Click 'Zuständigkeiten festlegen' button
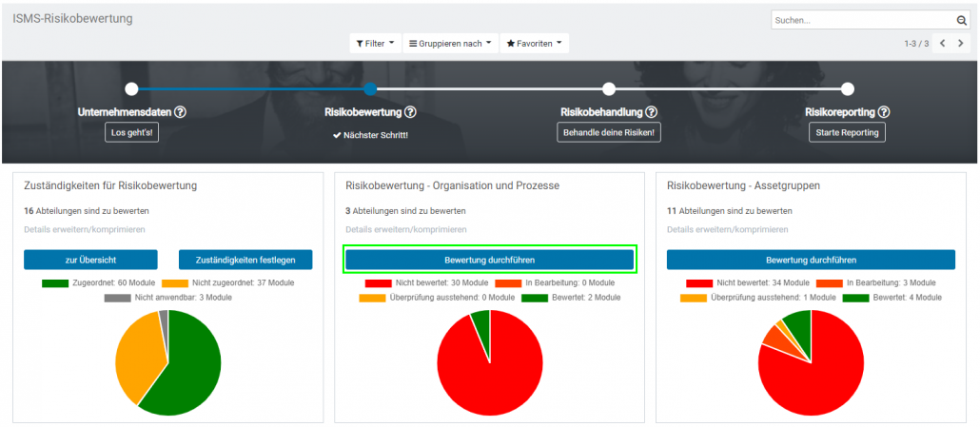Screen dimensions: 980x427 [x=245, y=260]
